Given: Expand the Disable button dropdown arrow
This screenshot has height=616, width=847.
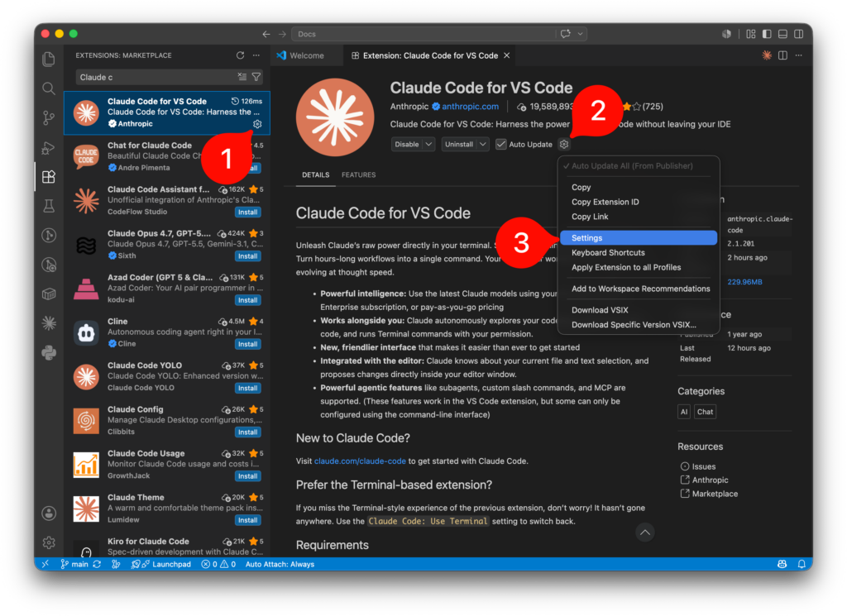Looking at the screenshot, I should tap(428, 144).
